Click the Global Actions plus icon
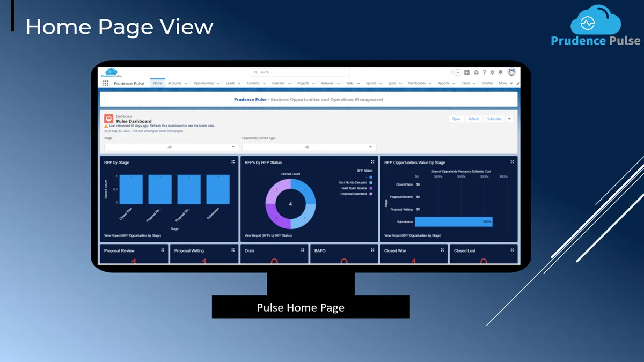Image resolution: width=644 pixels, height=362 pixels. 467,72
